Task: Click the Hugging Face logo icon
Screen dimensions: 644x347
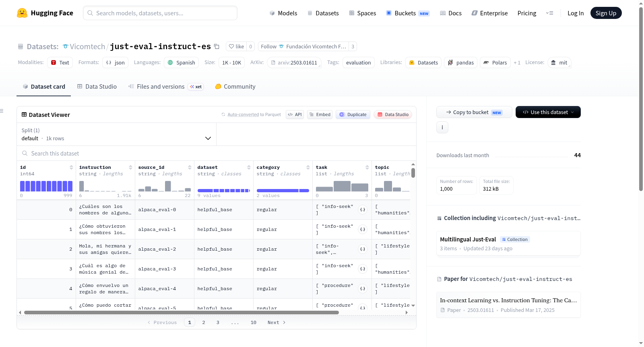Action: [x=22, y=13]
